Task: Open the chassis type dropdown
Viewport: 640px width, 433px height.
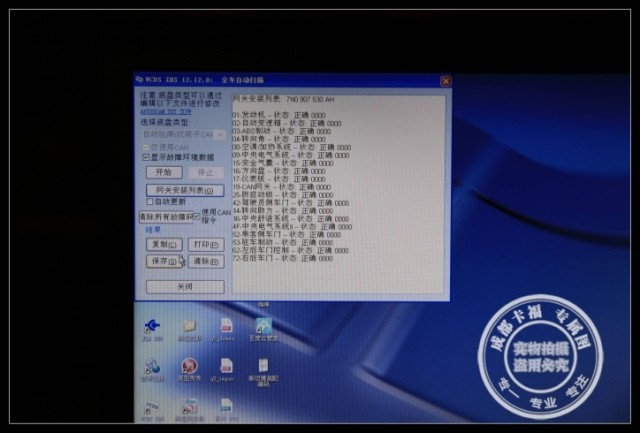Action: pyautogui.click(x=220, y=134)
